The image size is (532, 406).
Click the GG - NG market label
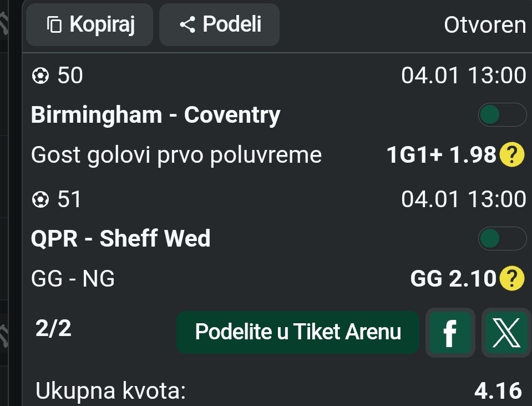point(73,279)
